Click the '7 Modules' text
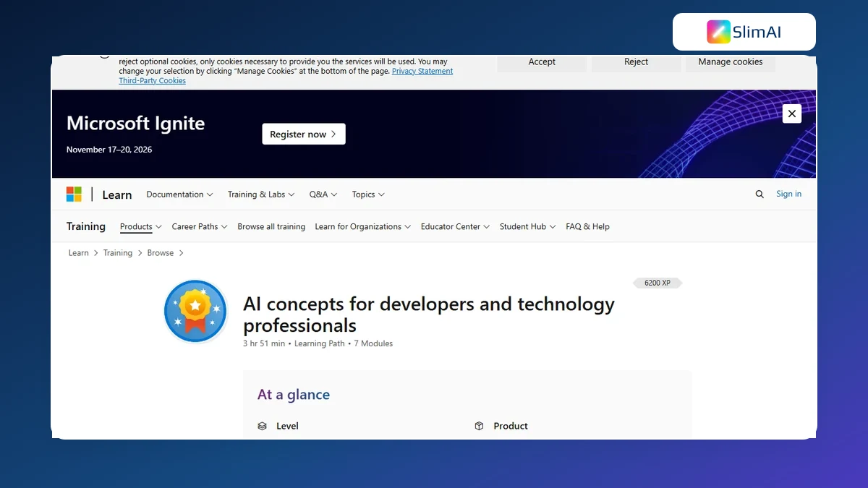The width and height of the screenshot is (868, 488). pyautogui.click(x=373, y=343)
